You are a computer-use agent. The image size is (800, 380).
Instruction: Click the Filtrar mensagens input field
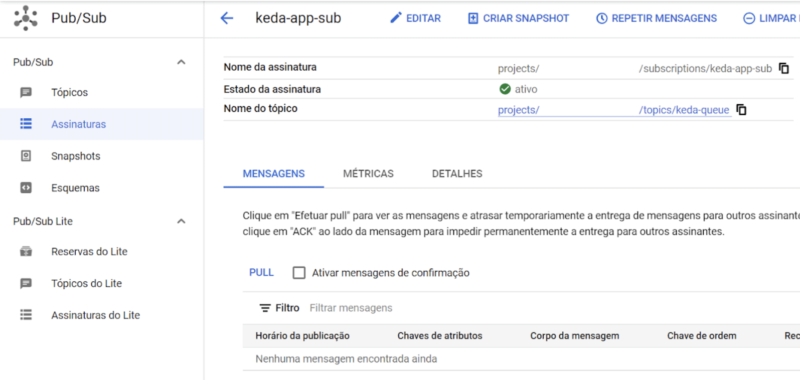pyautogui.click(x=351, y=308)
